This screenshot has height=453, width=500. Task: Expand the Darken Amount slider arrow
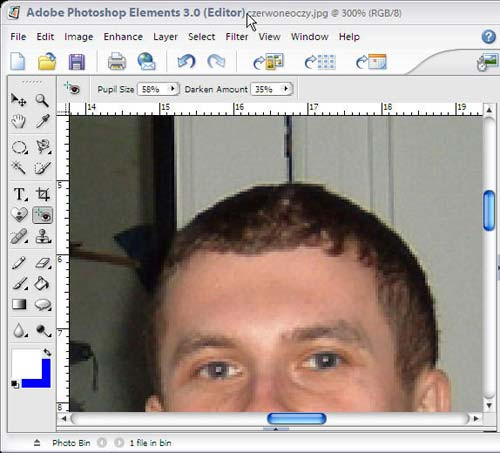[286, 89]
